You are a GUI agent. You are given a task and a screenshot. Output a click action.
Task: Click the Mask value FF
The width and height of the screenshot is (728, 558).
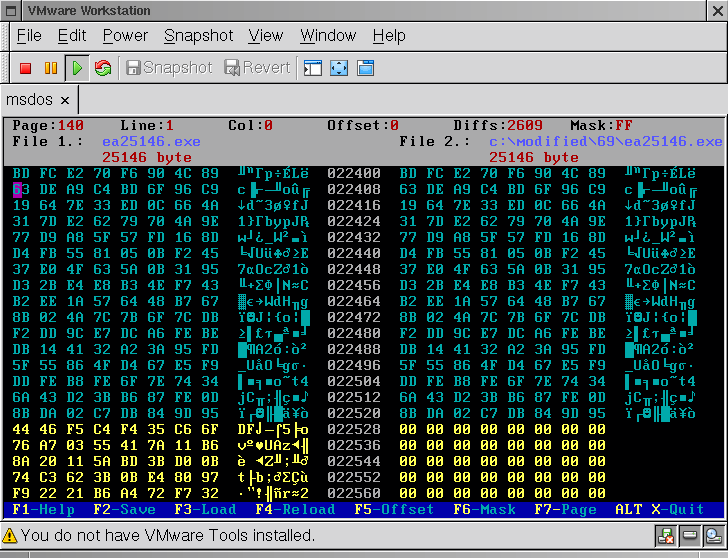coord(624,125)
